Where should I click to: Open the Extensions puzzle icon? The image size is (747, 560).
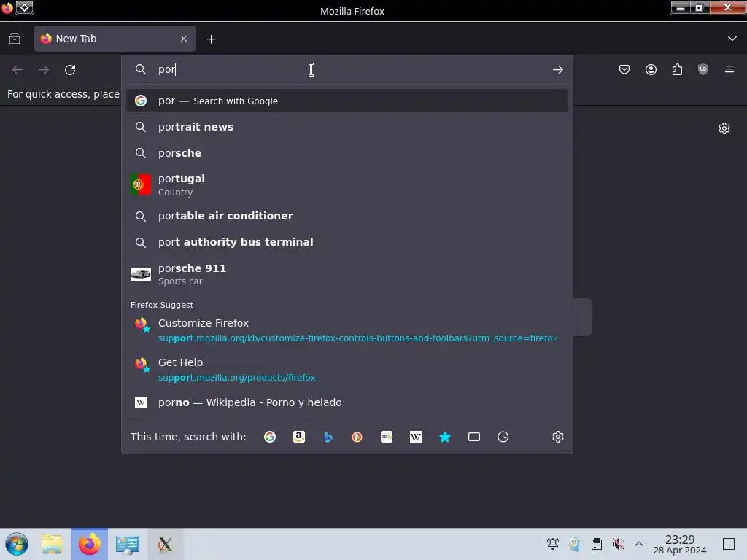pyautogui.click(x=677, y=69)
